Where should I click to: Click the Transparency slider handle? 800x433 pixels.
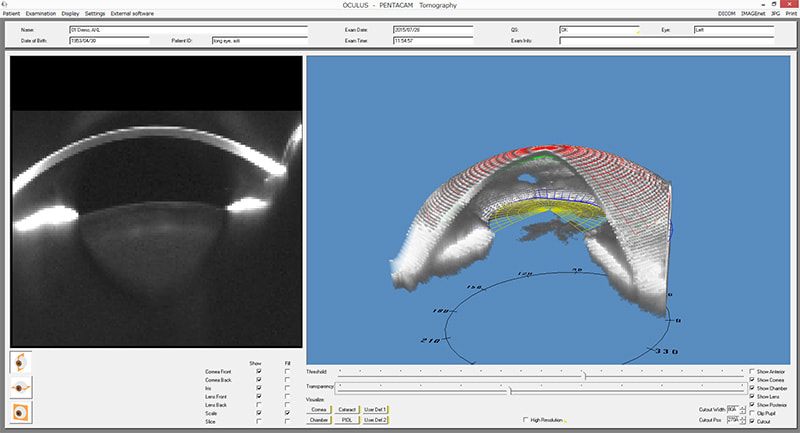509,391
